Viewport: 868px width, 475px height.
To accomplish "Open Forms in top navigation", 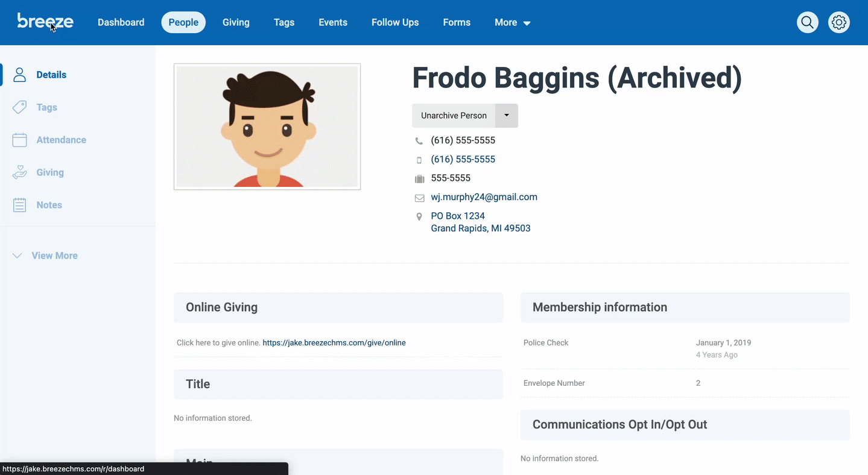I will tap(457, 22).
